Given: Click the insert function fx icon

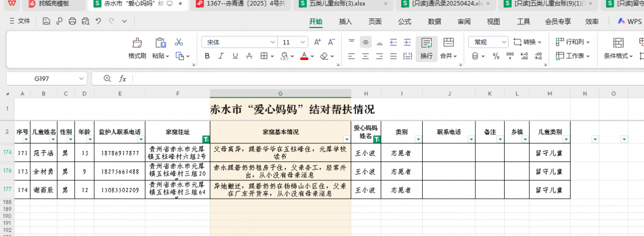Looking at the screenshot, I should 122,78.
